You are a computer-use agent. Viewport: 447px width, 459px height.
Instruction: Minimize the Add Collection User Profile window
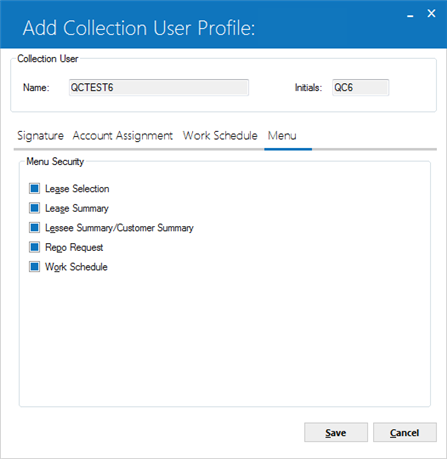point(410,15)
